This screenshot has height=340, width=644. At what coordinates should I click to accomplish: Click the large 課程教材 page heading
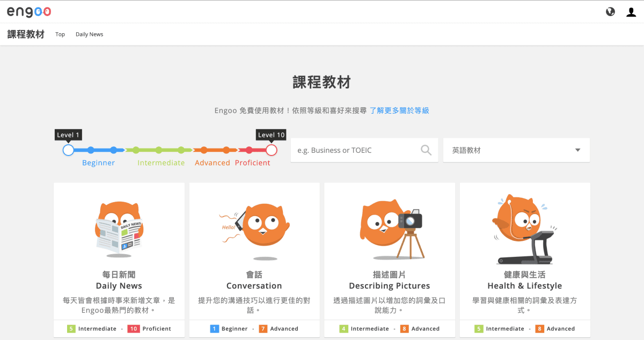click(321, 82)
